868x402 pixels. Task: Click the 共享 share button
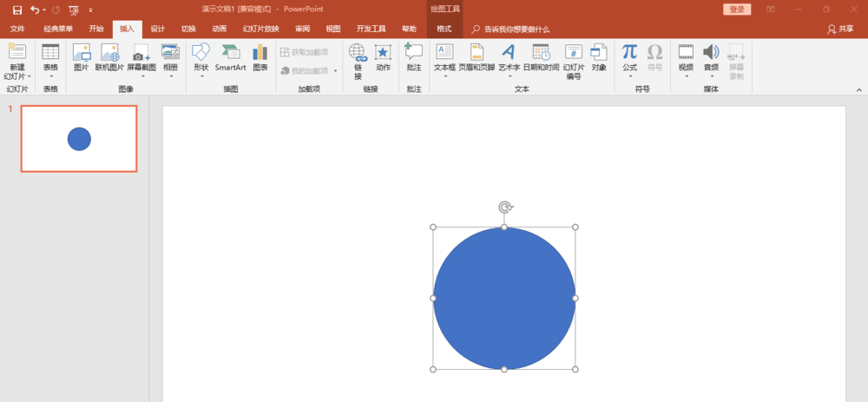pyautogui.click(x=840, y=29)
